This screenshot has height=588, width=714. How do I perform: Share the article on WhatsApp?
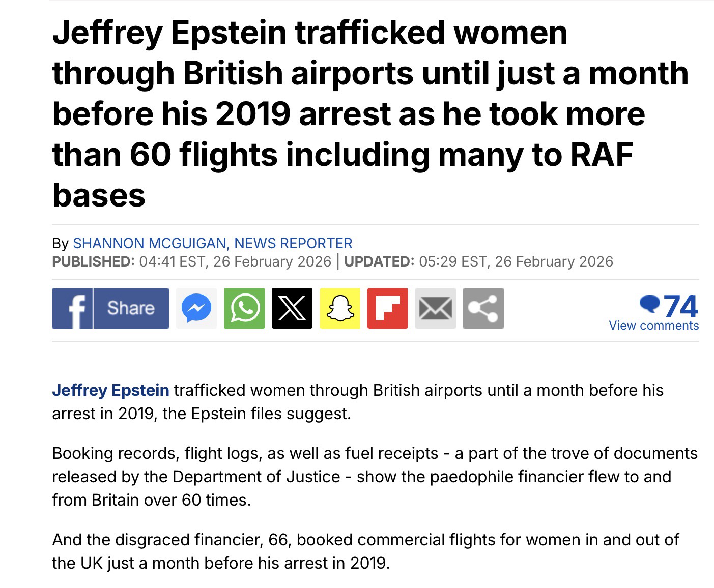point(244,308)
